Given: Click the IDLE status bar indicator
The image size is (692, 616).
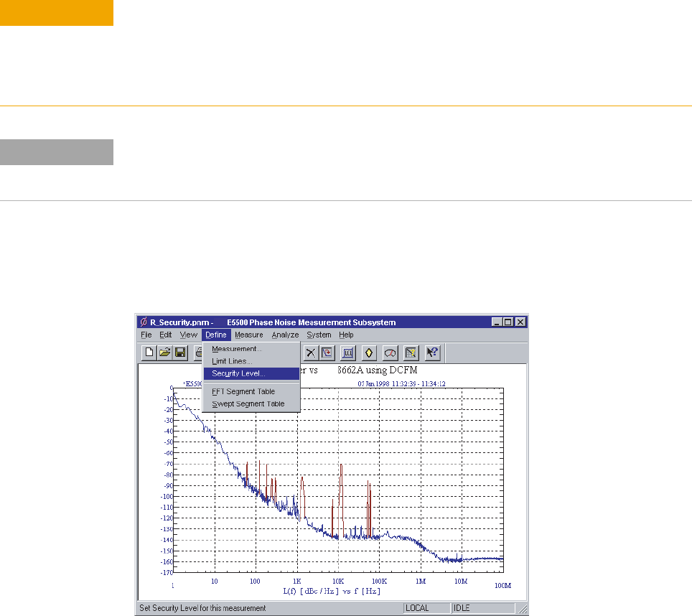Looking at the screenshot, I should 483,608.
